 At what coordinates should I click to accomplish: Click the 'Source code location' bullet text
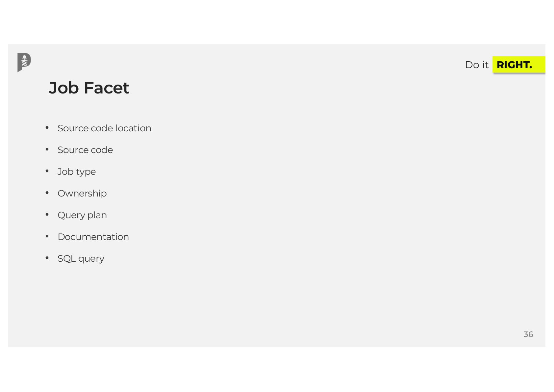(x=104, y=128)
